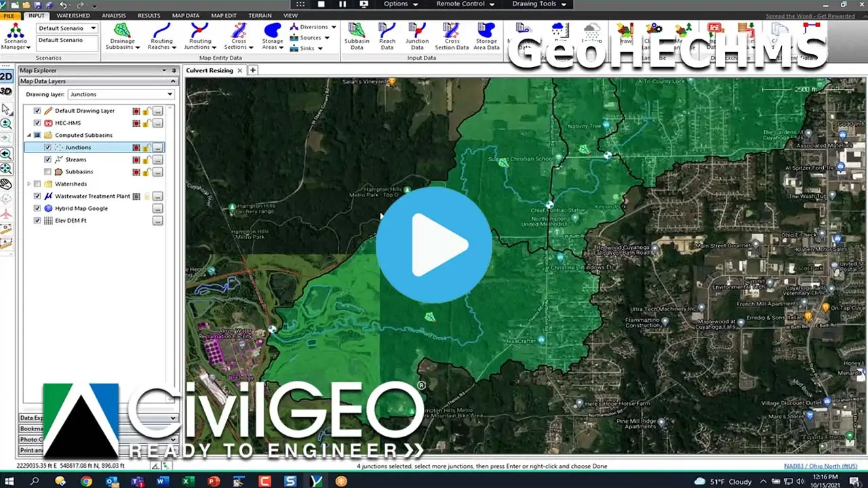Toggle the Streams layer checkbox
Image resolution: width=868 pixels, height=488 pixels.
pyautogui.click(x=47, y=160)
